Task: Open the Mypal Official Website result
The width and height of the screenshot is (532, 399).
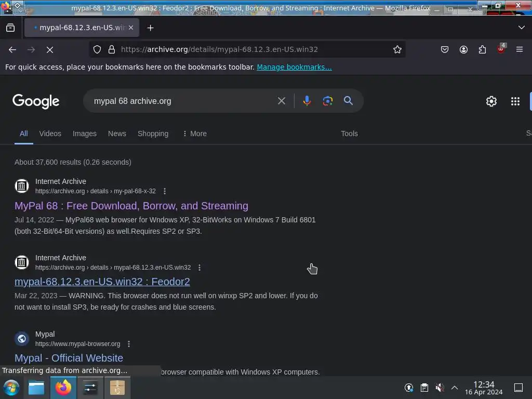Action: tap(69, 358)
